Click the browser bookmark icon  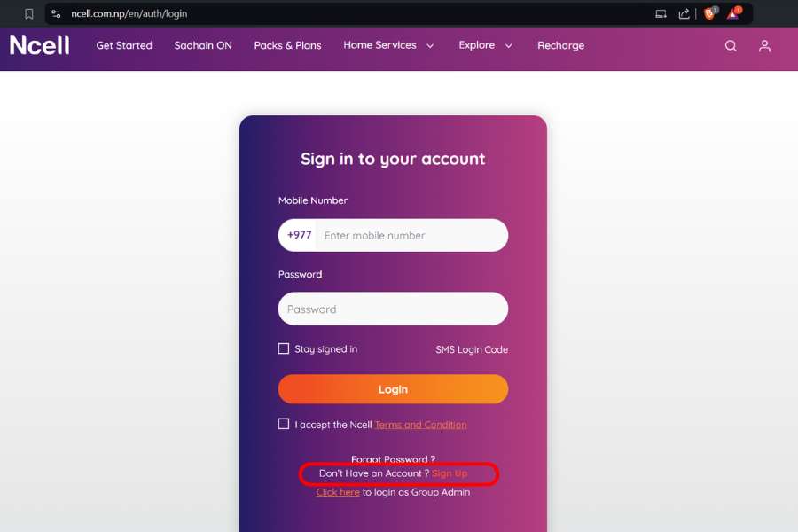tap(29, 14)
